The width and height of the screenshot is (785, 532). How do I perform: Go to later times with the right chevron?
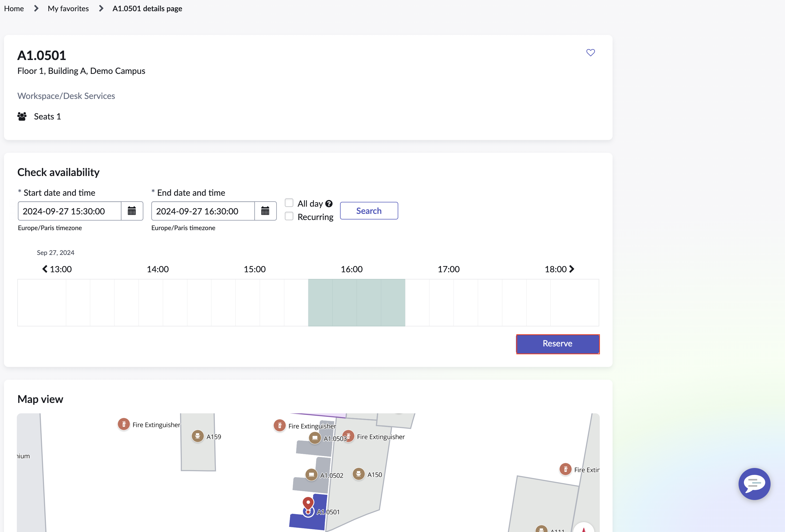point(571,269)
